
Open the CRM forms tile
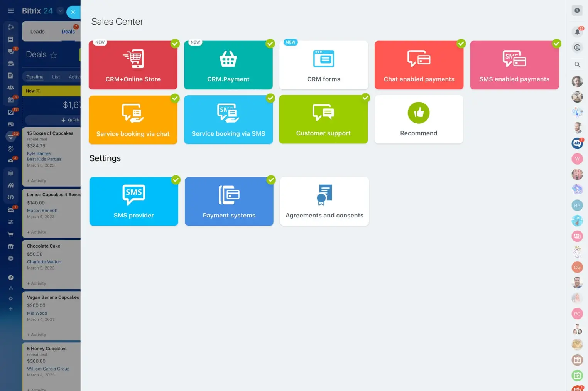(323, 65)
